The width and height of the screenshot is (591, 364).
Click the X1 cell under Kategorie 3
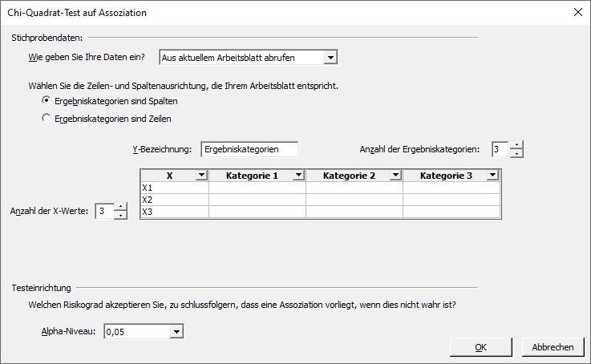(x=451, y=188)
